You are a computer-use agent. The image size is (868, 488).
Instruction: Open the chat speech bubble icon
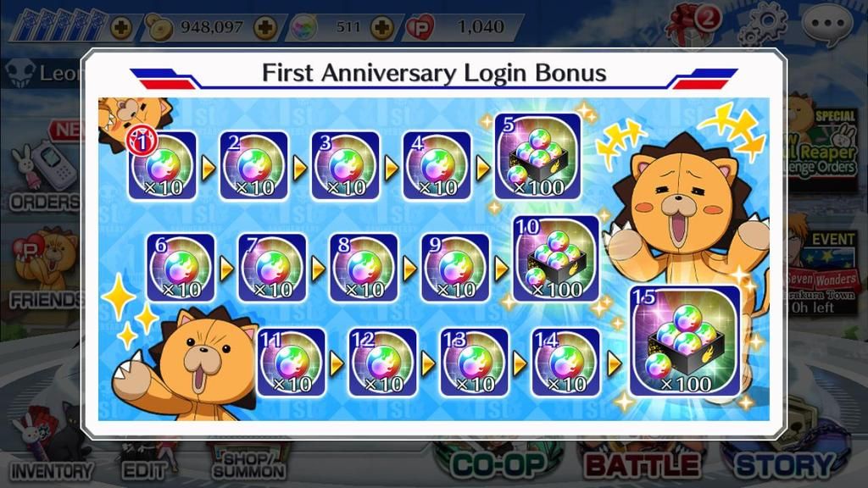point(827,25)
